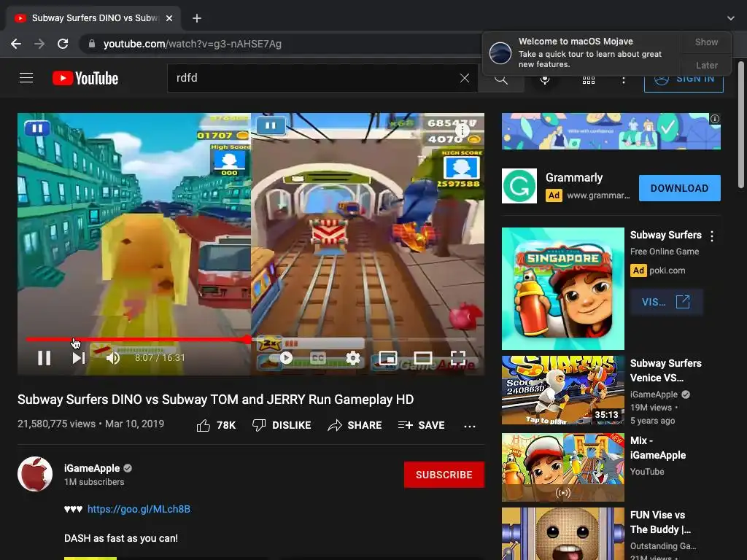Toggle subtitles with the CC button
747x560 pixels.
pyautogui.click(x=318, y=357)
